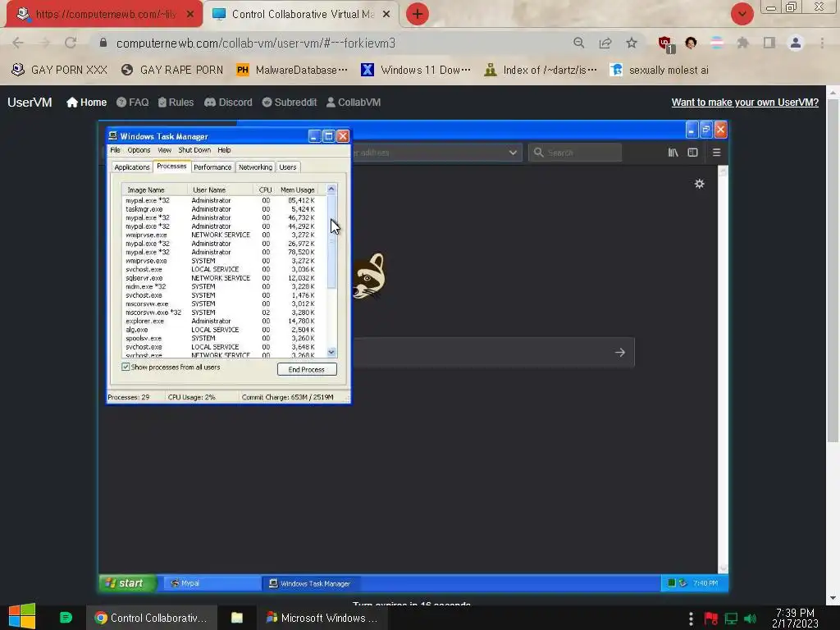Open the View menu in Task Manager
840x630 pixels.
(164, 150)
